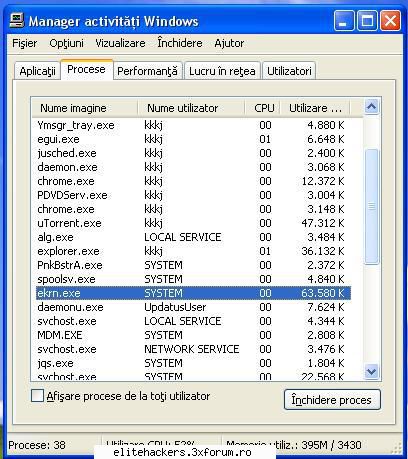Open the Opţiuni menu

pyautogui.click(x=66, y=43)
